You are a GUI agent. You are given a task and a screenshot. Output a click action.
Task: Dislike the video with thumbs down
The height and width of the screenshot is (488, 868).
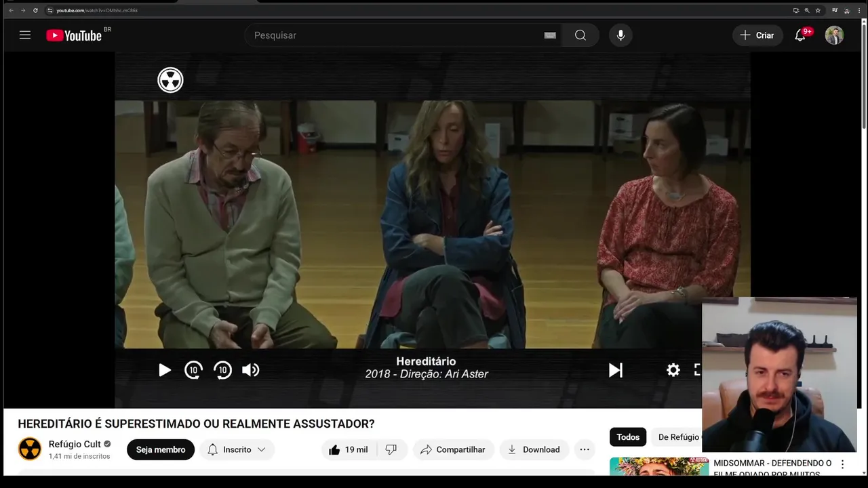(391, 449)
